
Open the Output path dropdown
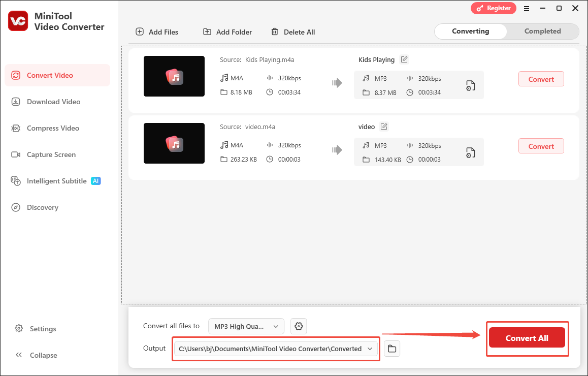point(369,349)
